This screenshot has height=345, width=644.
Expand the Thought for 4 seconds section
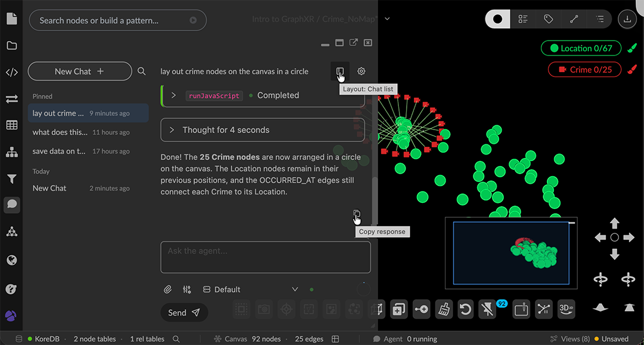tap(263, 130)
